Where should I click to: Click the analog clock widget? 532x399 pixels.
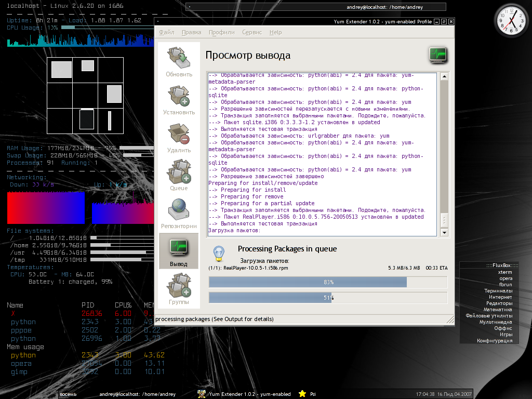point(511,21)
